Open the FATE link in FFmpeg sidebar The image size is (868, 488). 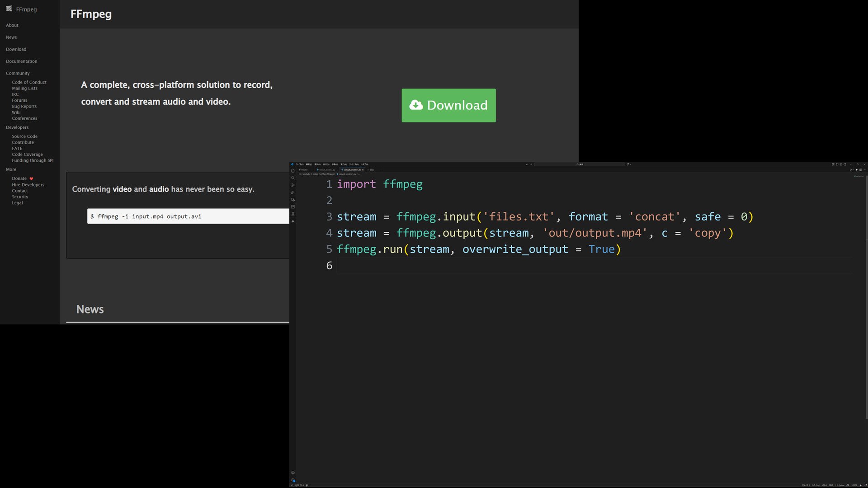(17, 148)
